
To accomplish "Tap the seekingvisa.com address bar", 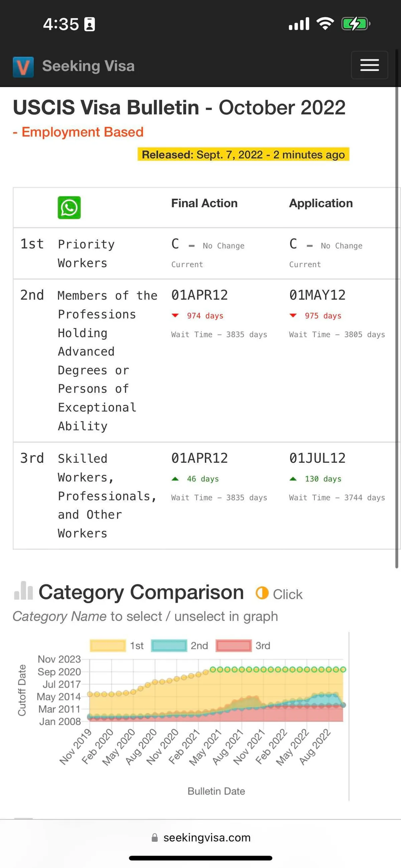I will point(207,837).
